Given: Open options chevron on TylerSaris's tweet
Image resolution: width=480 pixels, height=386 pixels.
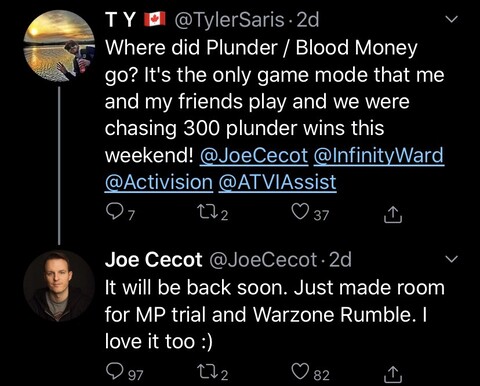Looking at the screenshot, I should 452,19.
